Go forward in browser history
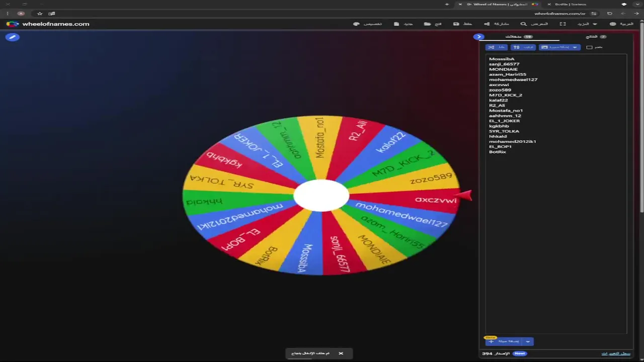The height and width of the screenshot is (362, 644). (623, 14)
